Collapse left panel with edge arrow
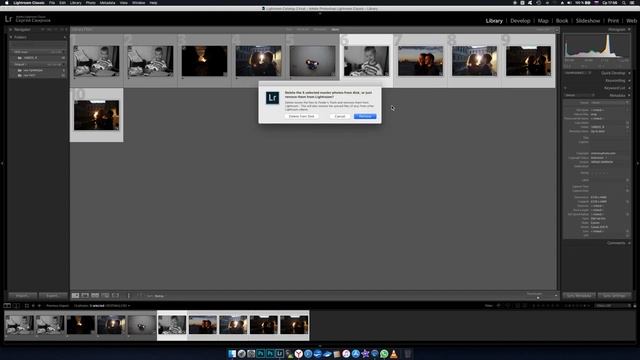This screenshot has width=640, height=360. click(x=2, y=163)
